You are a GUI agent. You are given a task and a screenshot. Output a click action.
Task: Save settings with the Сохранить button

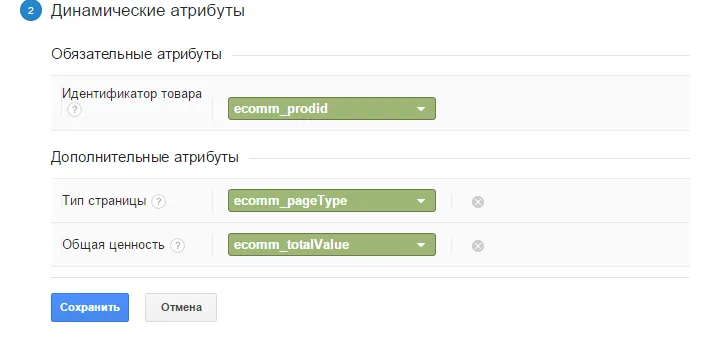click(x=90, y=307)
